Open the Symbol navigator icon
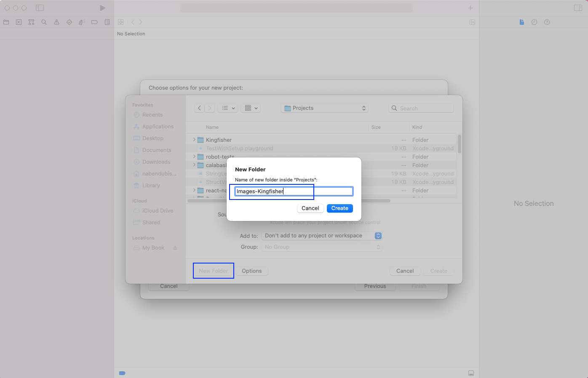Image resolution: width=588 pixels, height=378 pixels. [x=32, y=22]
